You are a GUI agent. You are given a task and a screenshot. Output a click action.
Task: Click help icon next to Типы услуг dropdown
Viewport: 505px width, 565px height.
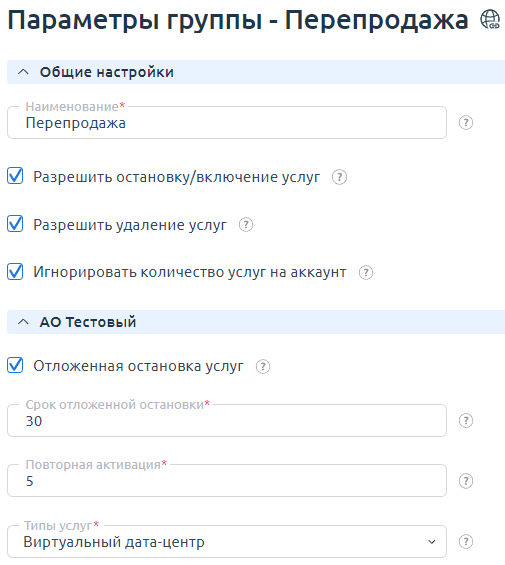[x=466, y=541]
